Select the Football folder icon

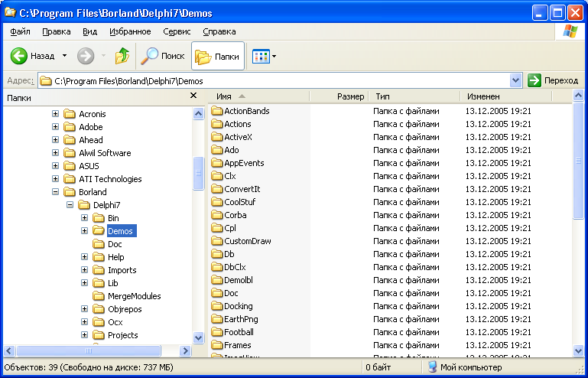(x=216, y=332)
